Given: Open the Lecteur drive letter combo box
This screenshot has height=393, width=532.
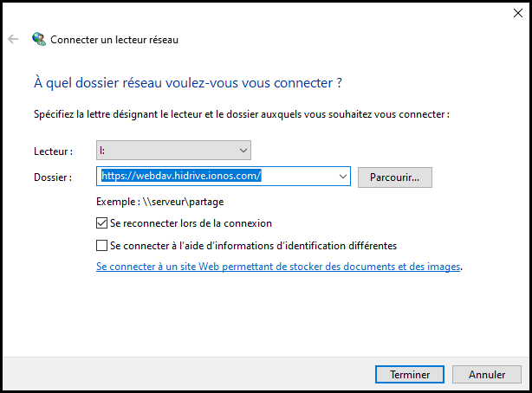Looking at the screenshot, I should point(173,151).
